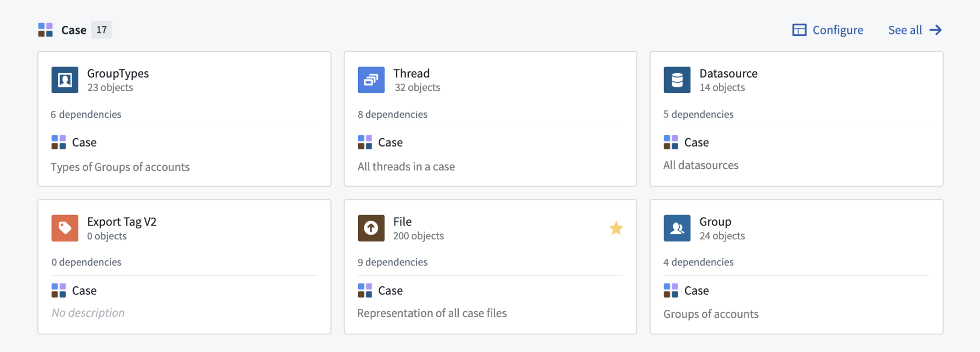The height and width of the screenshot is (352, 980).
Task: Click the Datasource database icon
Action: pyautogui.click(x=677, y=80)
